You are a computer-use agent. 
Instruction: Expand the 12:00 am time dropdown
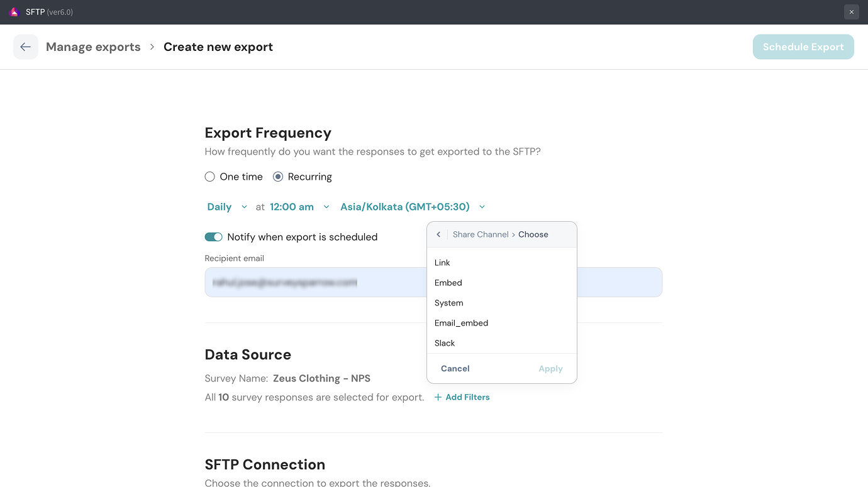(299, 207)
